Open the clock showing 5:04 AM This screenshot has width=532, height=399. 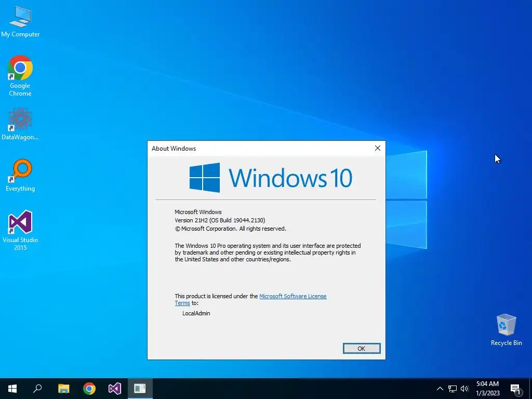pos(487,389)
